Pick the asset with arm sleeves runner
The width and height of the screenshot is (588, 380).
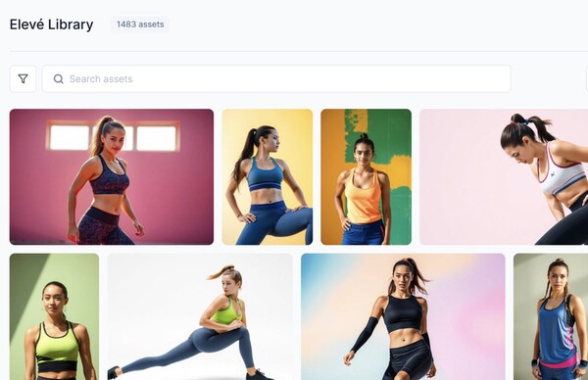pos(403,316)
